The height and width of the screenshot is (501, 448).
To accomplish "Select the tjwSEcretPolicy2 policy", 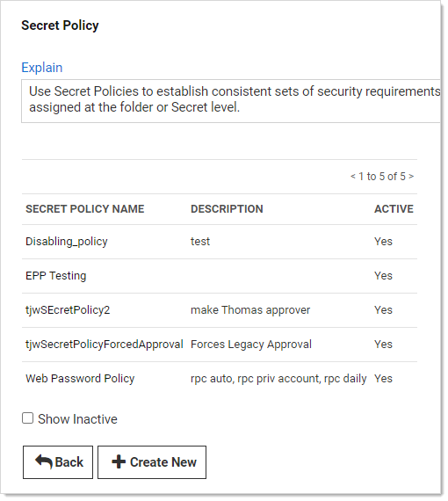I will (68, 310).
